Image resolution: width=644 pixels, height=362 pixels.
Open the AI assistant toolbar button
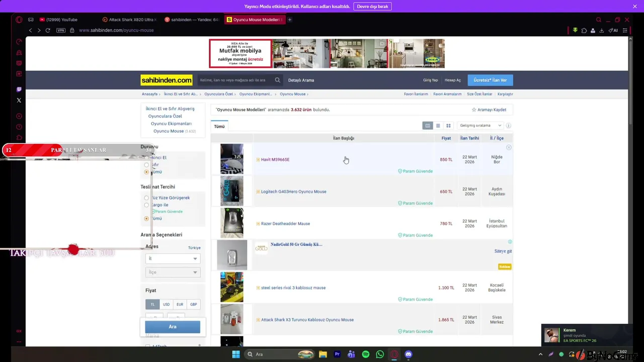click(x=613, y=30)
